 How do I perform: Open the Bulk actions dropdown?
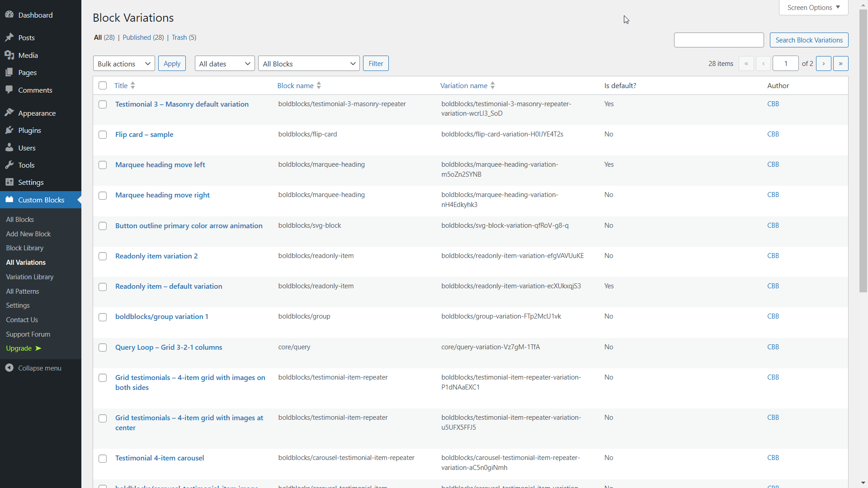(x=124, y=64)
